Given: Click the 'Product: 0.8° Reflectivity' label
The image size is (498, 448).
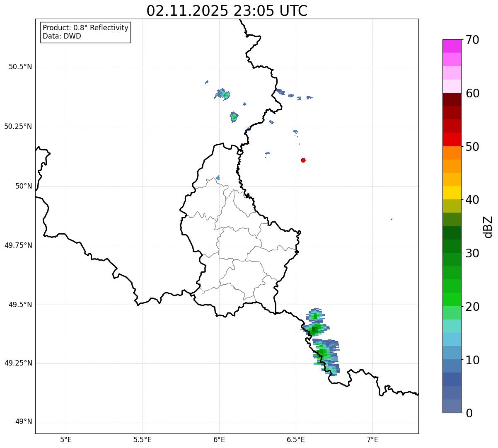Looking at the screenshot, I should [x=86, y=28].
